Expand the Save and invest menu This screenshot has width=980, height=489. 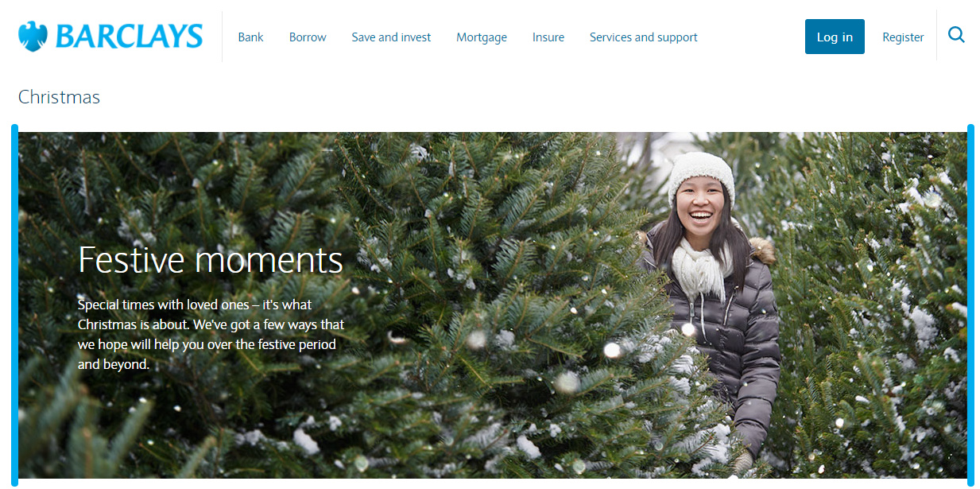[391, 37]
